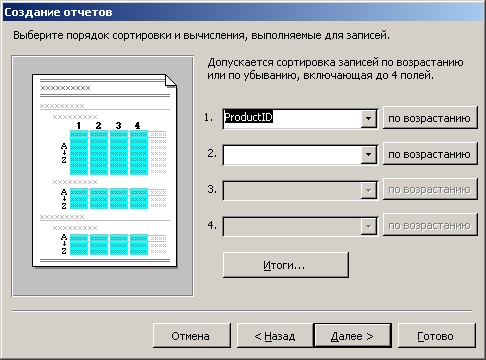Click the report layout preview image
The height and width of the screenshot is (360, 486).
coord(103,176)
